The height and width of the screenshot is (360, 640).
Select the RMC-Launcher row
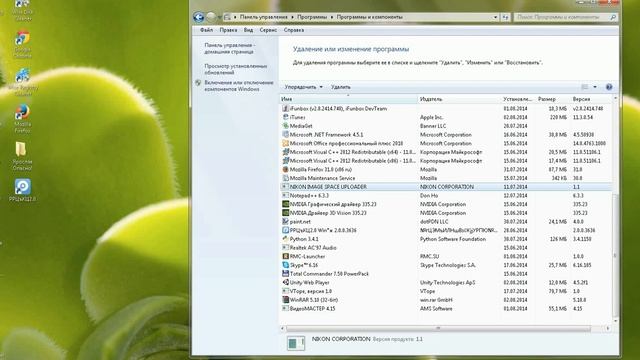click(x=446, y=256)
